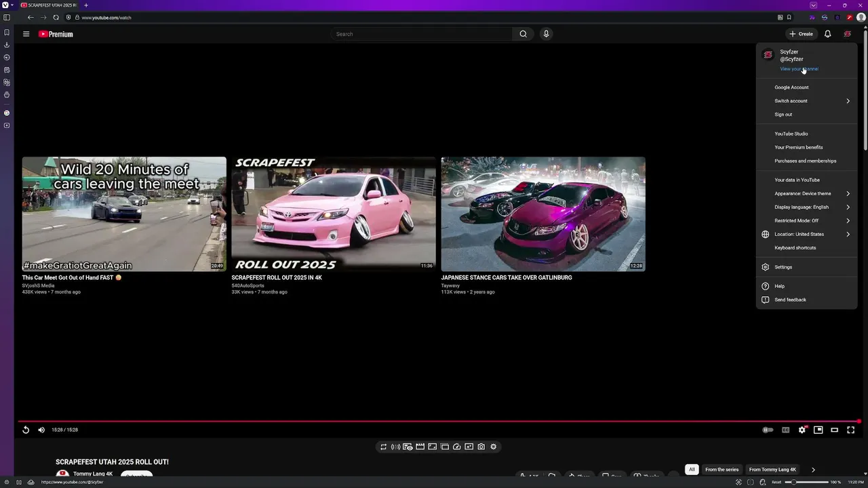
Task: Select the 'From Tommy Lang 4K' chip
Action: tap(772, 470)
